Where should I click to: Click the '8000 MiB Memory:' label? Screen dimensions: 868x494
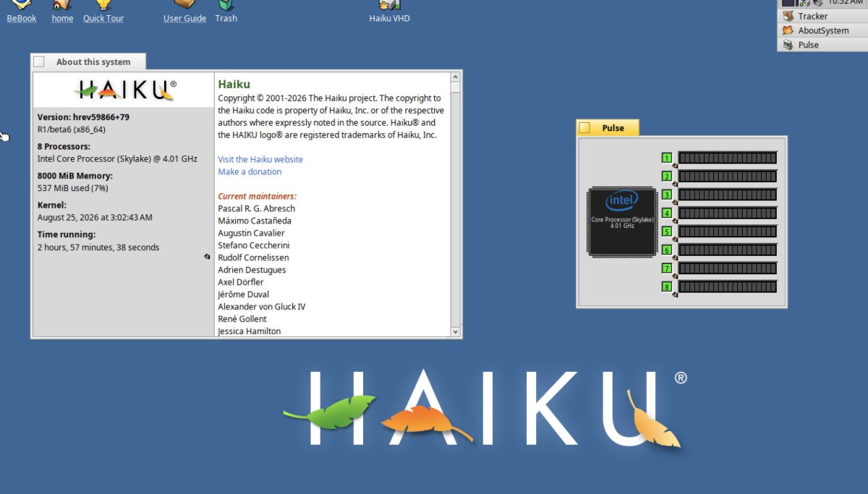75,176
